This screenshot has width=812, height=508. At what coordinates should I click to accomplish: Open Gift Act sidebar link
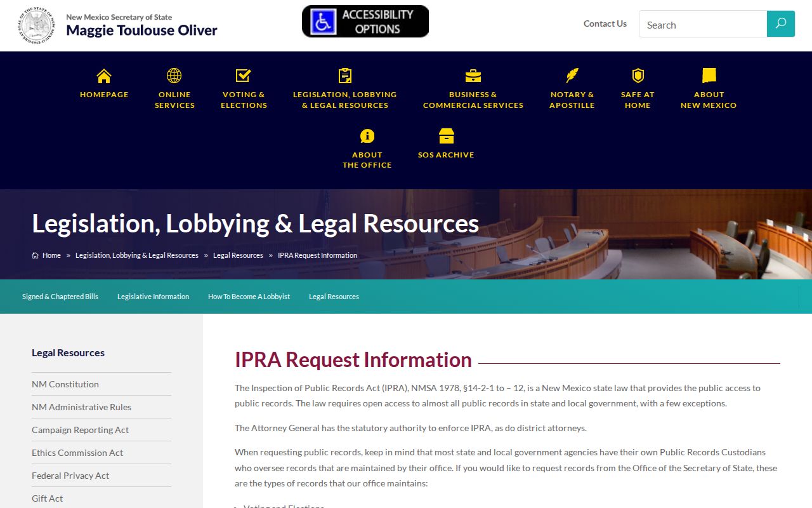coord(47,498)
